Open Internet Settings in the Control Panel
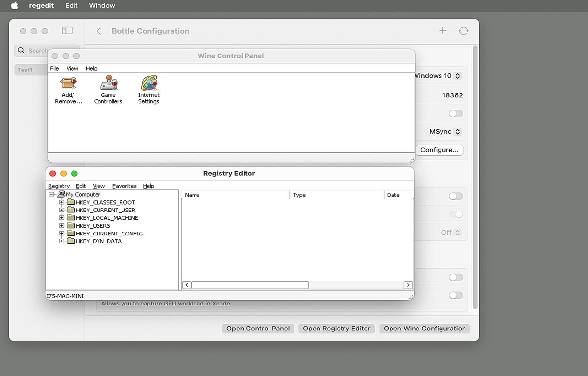588x376 pixels. 148,89
